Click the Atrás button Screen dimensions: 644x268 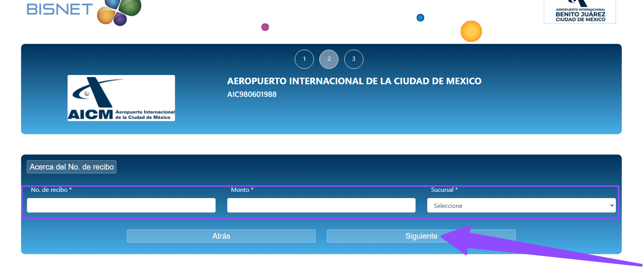click(x=221, y=236)
